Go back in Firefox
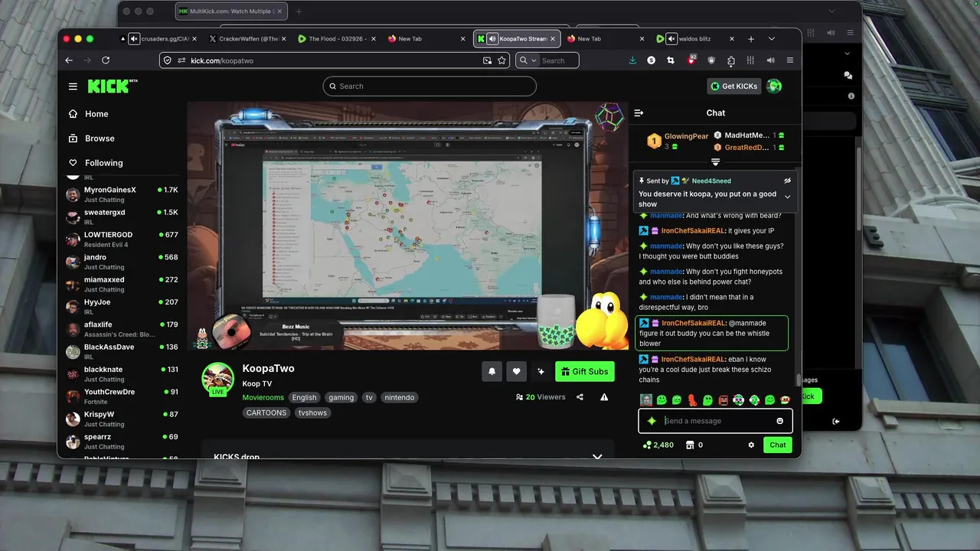 pos(69,60)
